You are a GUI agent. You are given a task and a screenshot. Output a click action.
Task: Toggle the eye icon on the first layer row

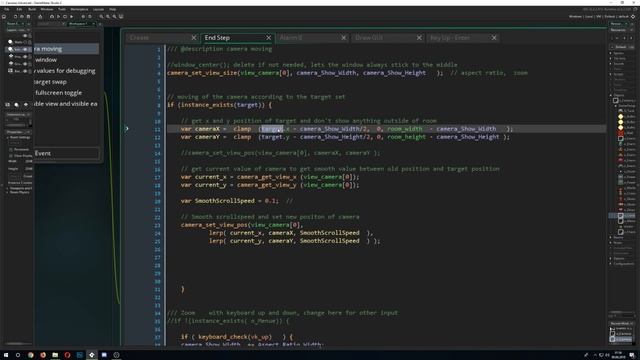pos(25,42)
